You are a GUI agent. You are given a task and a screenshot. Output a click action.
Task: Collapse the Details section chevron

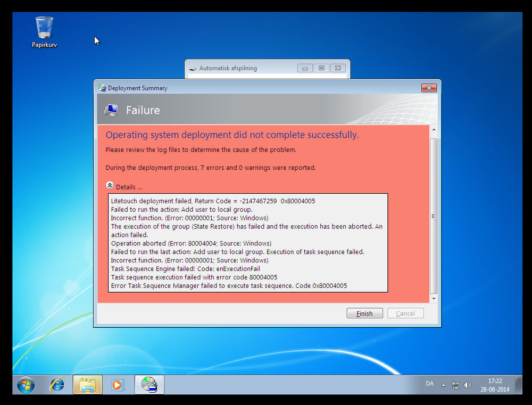click(110, 185)
